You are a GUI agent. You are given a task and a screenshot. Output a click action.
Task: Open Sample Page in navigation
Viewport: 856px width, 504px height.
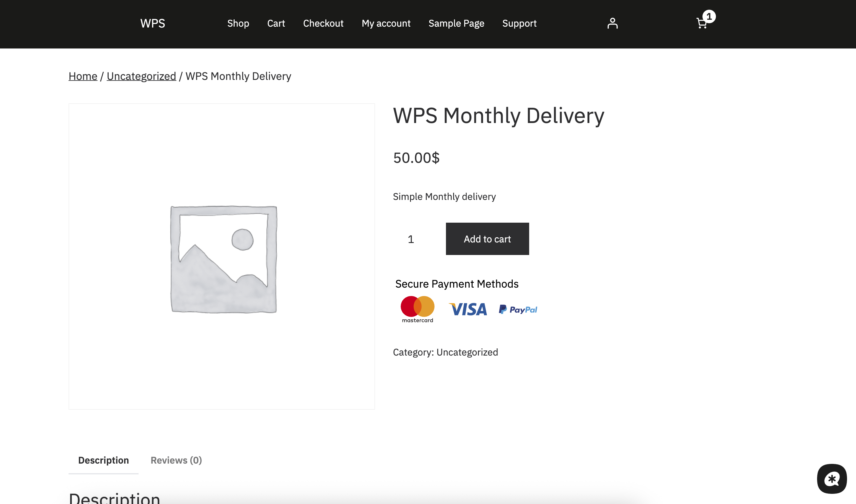[x=456, y=23]
